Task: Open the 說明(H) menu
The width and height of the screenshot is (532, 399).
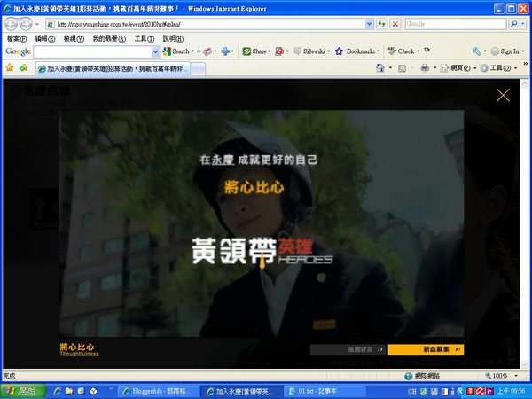Action: click(x=173, y=39)
